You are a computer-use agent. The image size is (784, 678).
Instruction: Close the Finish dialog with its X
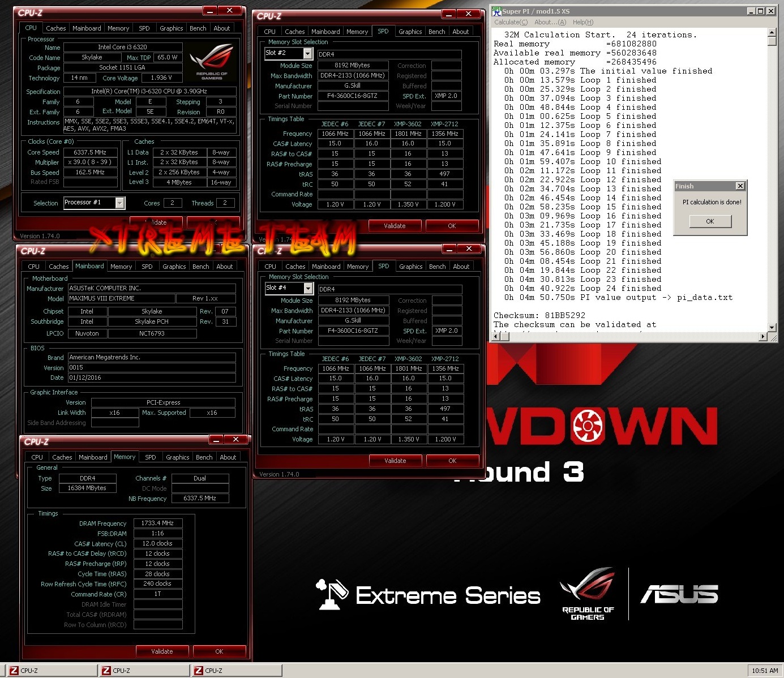coord(740,186)
